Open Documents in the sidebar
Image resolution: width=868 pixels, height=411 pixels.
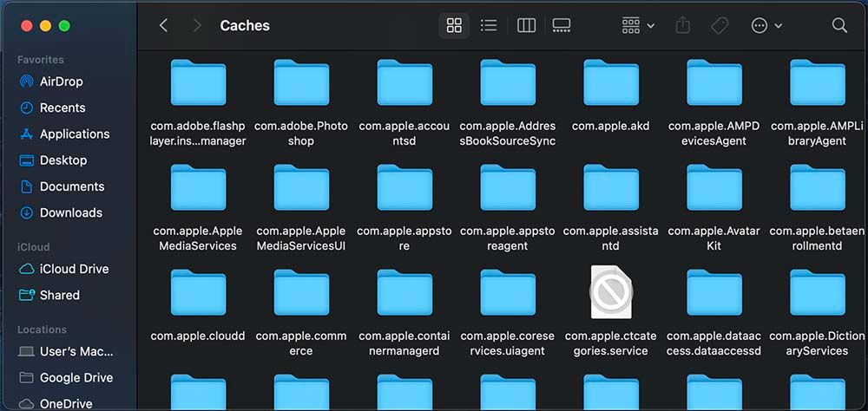[x=61, y=186]
